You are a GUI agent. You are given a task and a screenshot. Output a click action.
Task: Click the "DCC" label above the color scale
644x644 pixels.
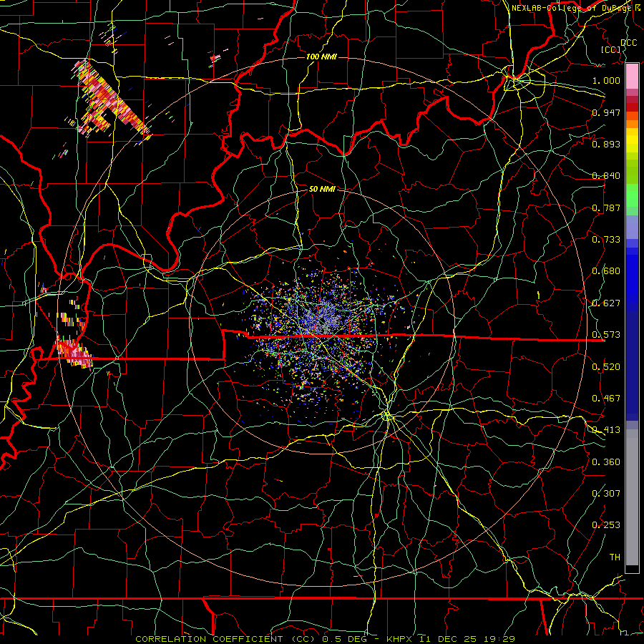coord(628,43)
